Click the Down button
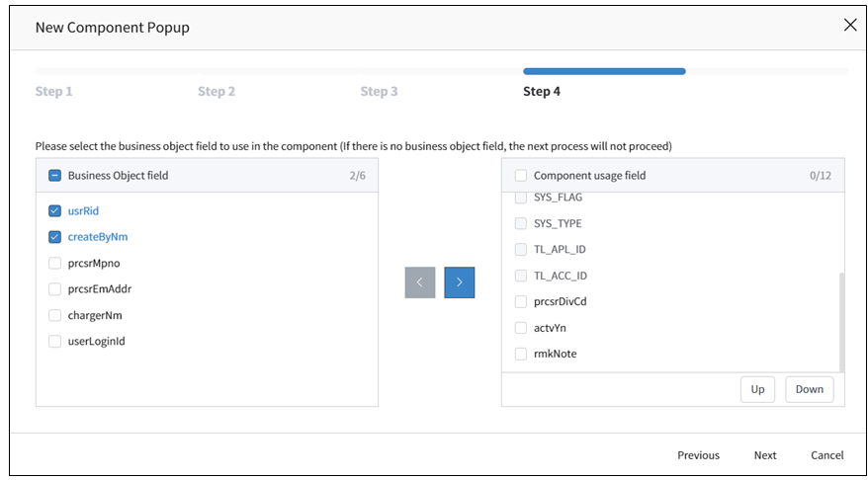The height and width of the screenshot is (480, 868). 810,389
